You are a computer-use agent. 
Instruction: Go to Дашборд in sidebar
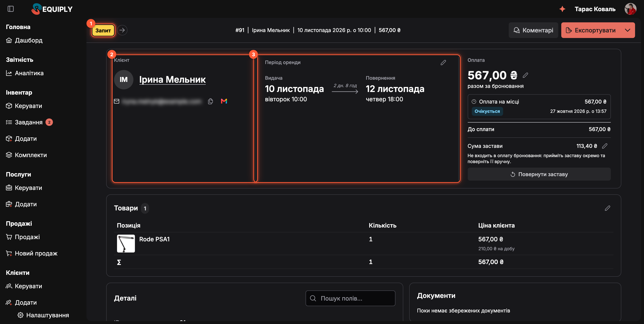click(x=24, y=40)
